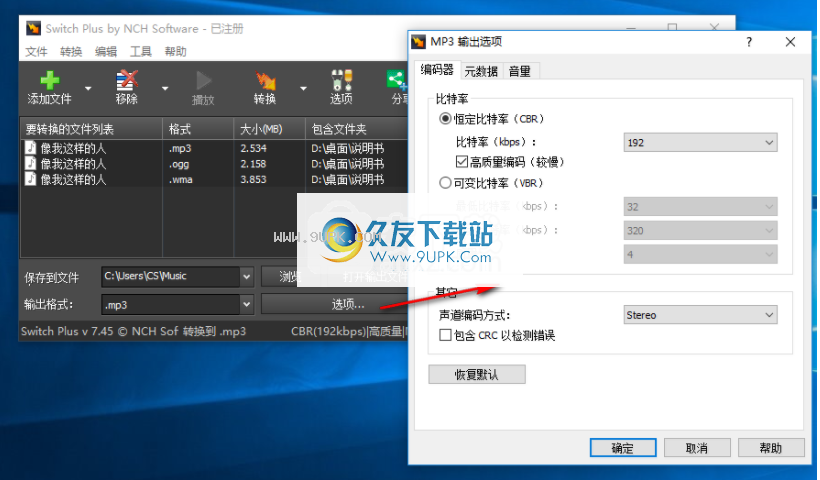Open the 工具 (Tools) menu
The width and height of the screenshot is (820, 480).
coord(141,52)
